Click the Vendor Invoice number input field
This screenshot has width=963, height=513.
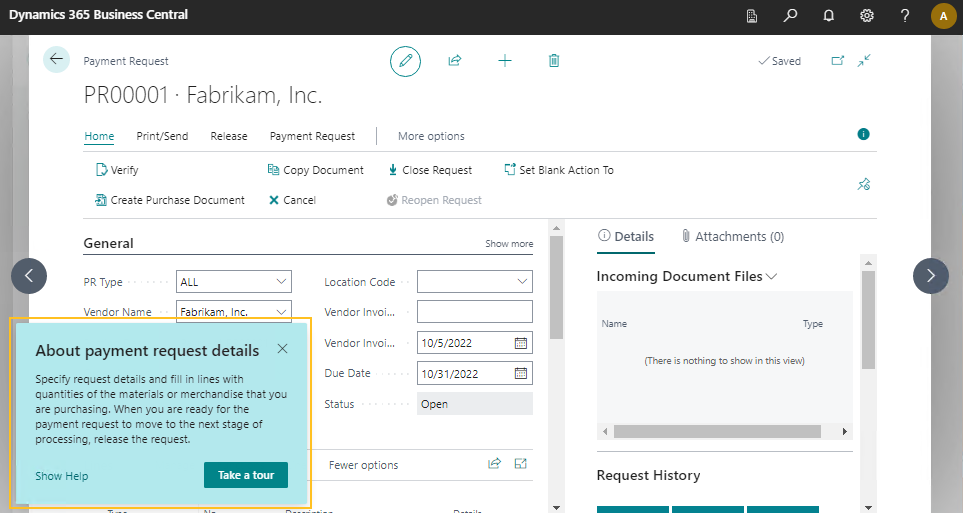pyautogui.click(x=474, y=312)
